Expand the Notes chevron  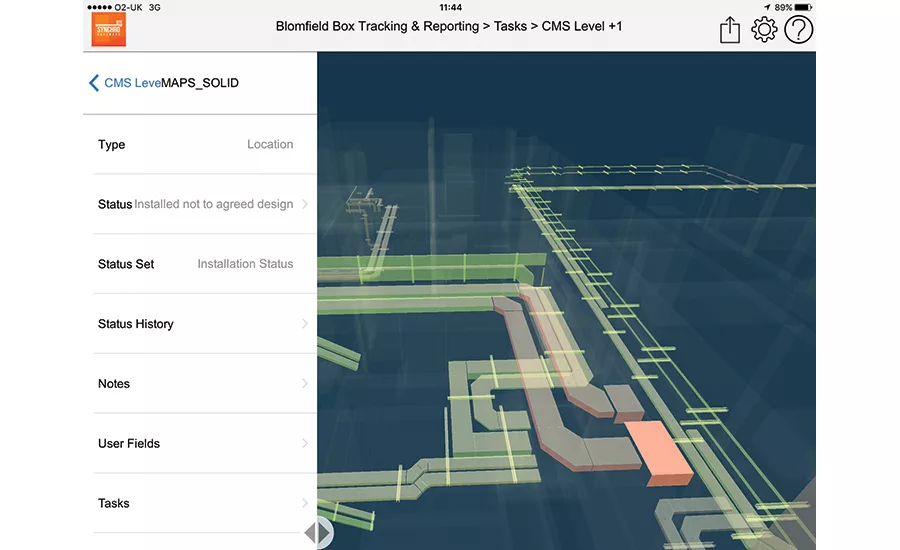tap(305, 384)
